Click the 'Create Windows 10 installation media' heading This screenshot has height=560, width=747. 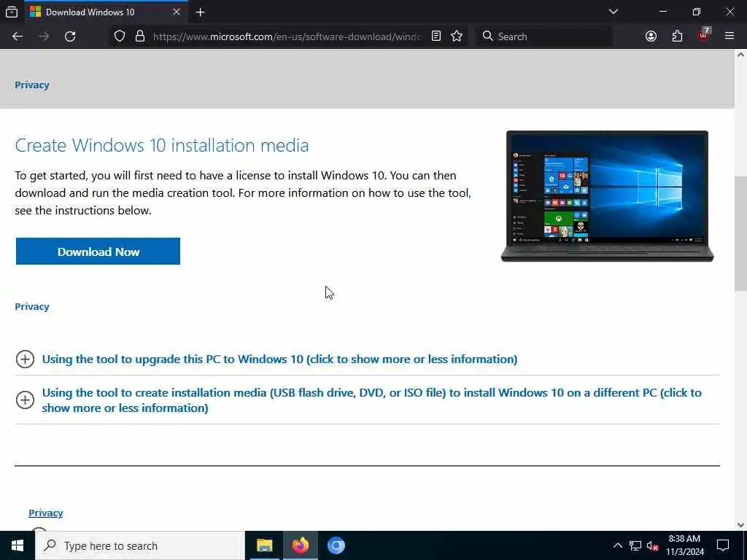(162, 145)
